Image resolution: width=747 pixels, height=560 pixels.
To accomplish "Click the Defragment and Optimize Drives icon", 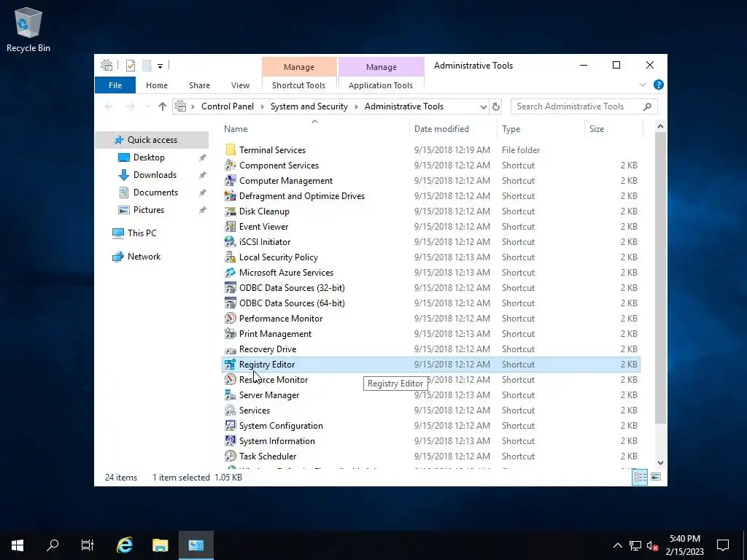I will pos(230,195).
